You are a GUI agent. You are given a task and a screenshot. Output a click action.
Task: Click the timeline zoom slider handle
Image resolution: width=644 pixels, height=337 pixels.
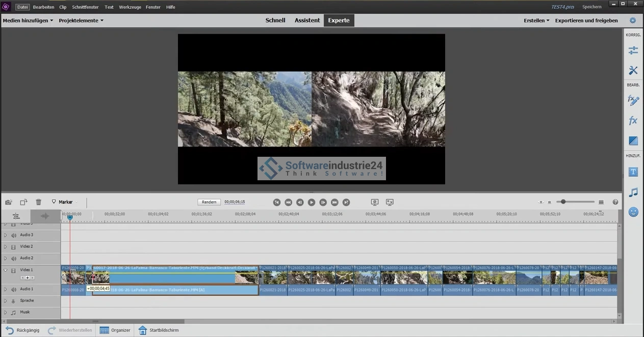(563, 202)
